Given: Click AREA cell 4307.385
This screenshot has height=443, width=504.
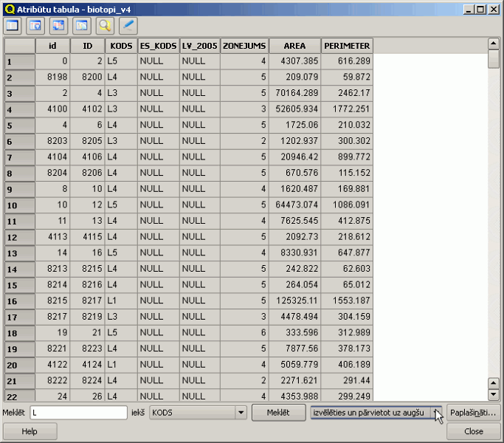Looking at the screenshot, I should click(294, 61).
